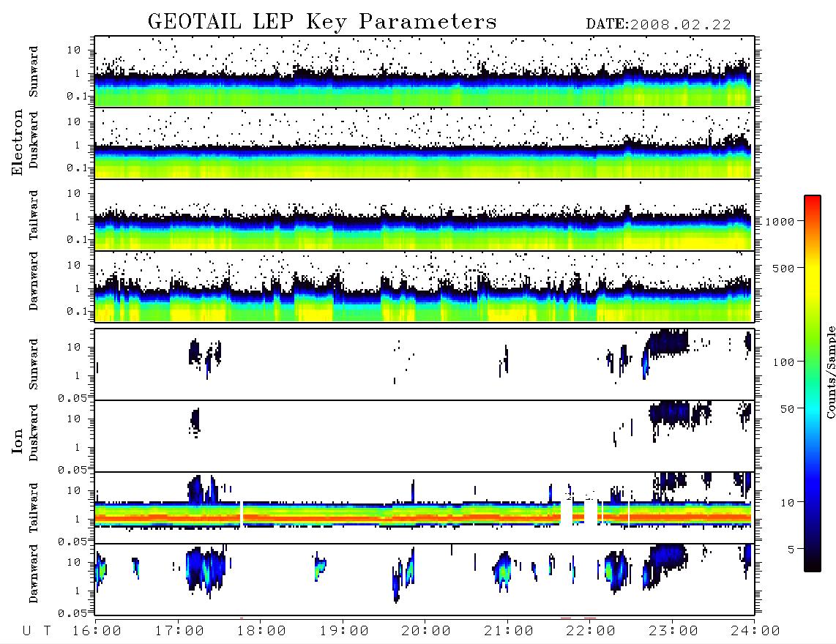Click the "19:00" time tick label
The width and height of the screenshot is (836, 644).
click(x=344, y=631)
